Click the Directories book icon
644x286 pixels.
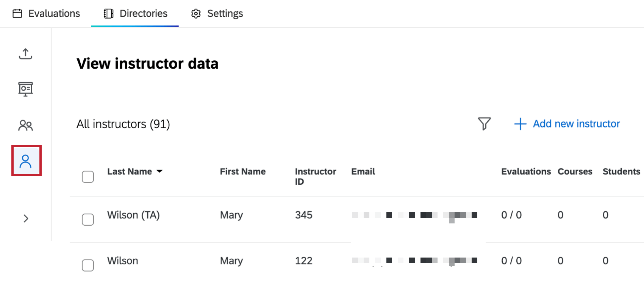coord(109,13)
